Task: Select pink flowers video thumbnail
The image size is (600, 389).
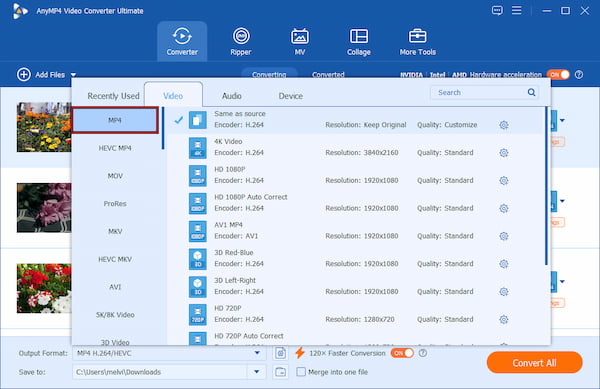Action: (x=44, y=208)
